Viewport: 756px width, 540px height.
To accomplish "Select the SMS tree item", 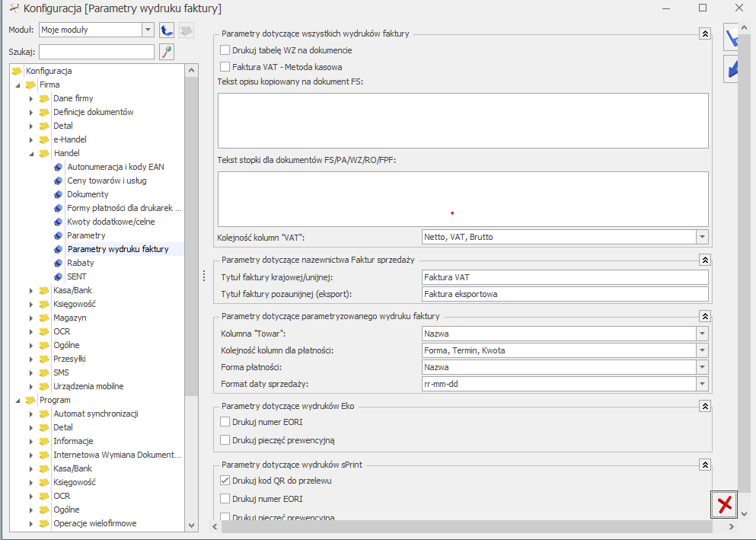I will pos(61,372).
